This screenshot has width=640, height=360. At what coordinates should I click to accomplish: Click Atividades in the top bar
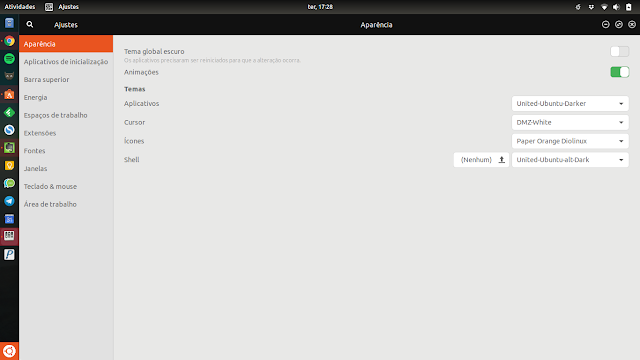click(x=20, y=7)
